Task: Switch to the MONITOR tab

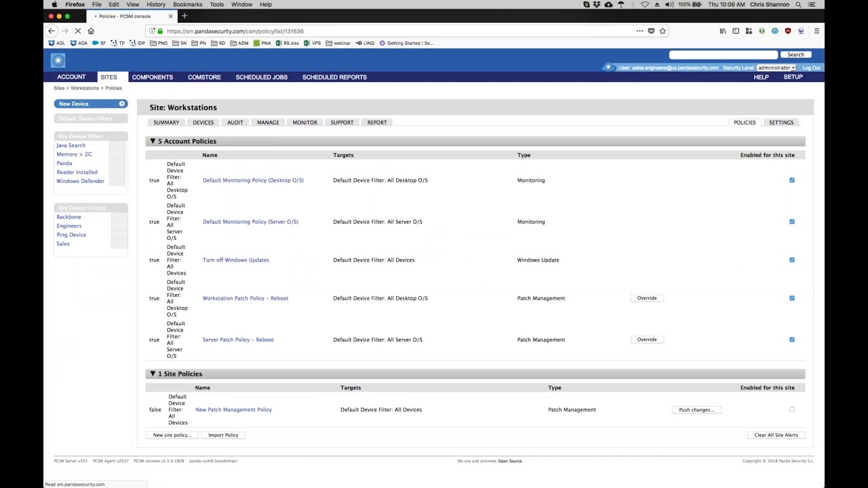Action: coord(304,122)
